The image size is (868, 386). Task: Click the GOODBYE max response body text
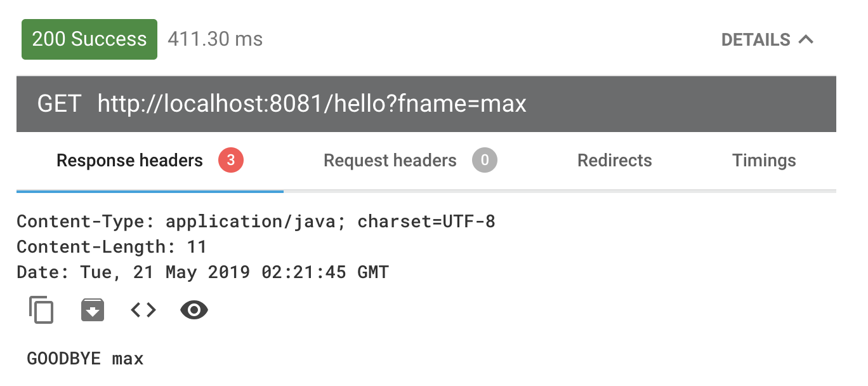point(86,359)
